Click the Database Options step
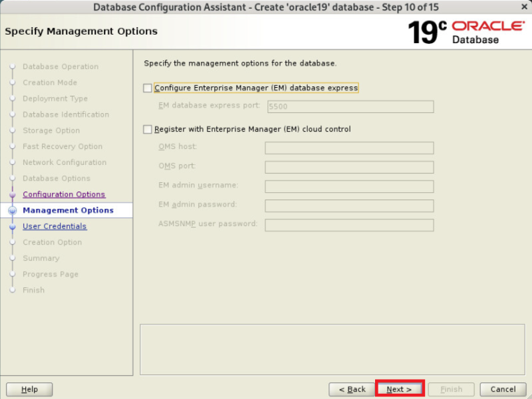Image resolution: width=532 pixels, height=399 pixels. point(57,178)
